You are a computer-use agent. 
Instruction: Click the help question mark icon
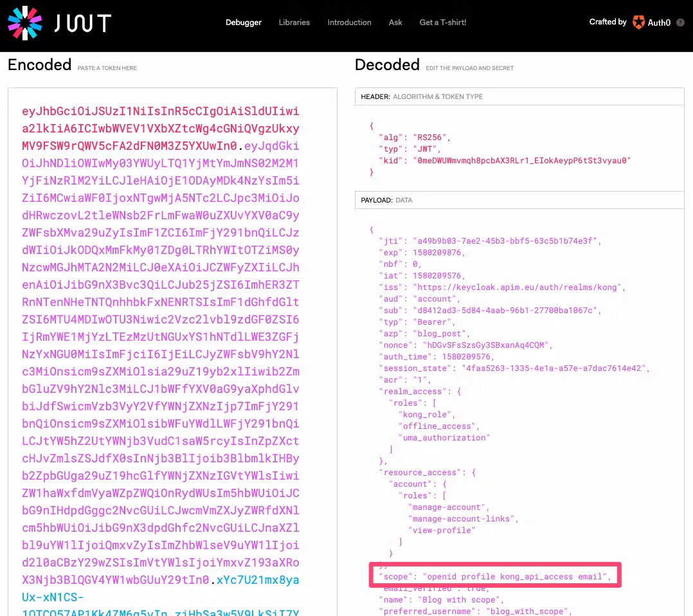[x=680, y=23]
